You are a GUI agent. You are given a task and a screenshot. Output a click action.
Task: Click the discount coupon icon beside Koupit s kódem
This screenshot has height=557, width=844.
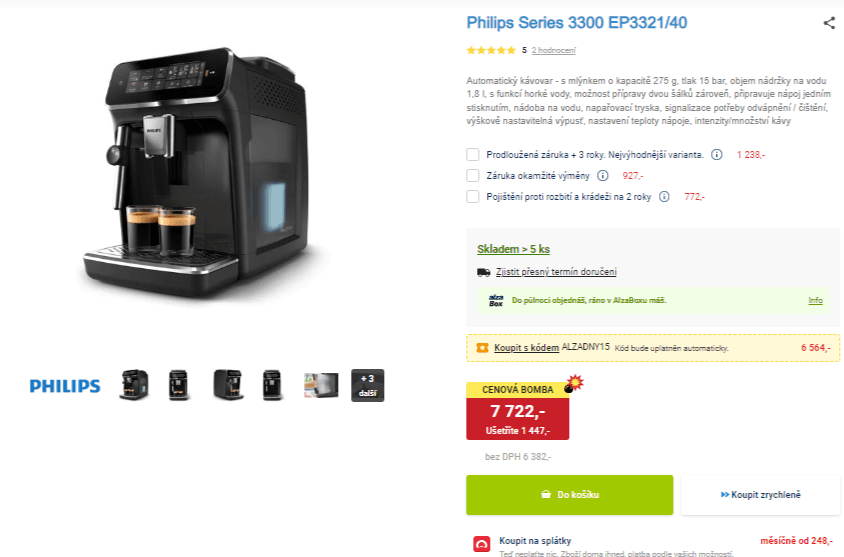pyautogui.click(x=482, y=348)
